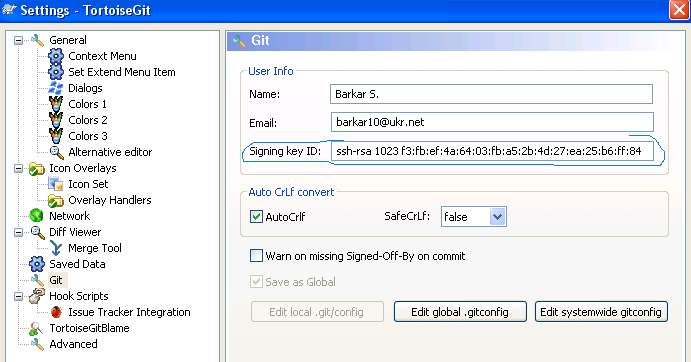
Task: Uncheck the AutoCrlf checkbox
Action: click(256, 216)
